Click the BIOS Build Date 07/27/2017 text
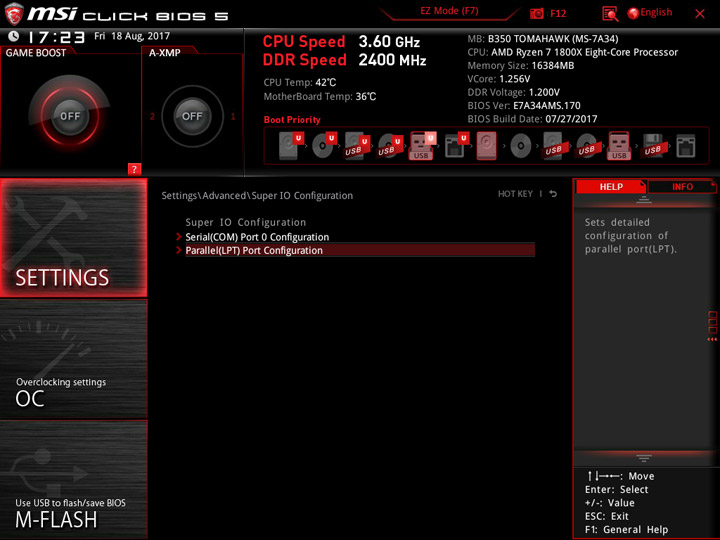The image size is (720, 540). click(x=532, y=119)
